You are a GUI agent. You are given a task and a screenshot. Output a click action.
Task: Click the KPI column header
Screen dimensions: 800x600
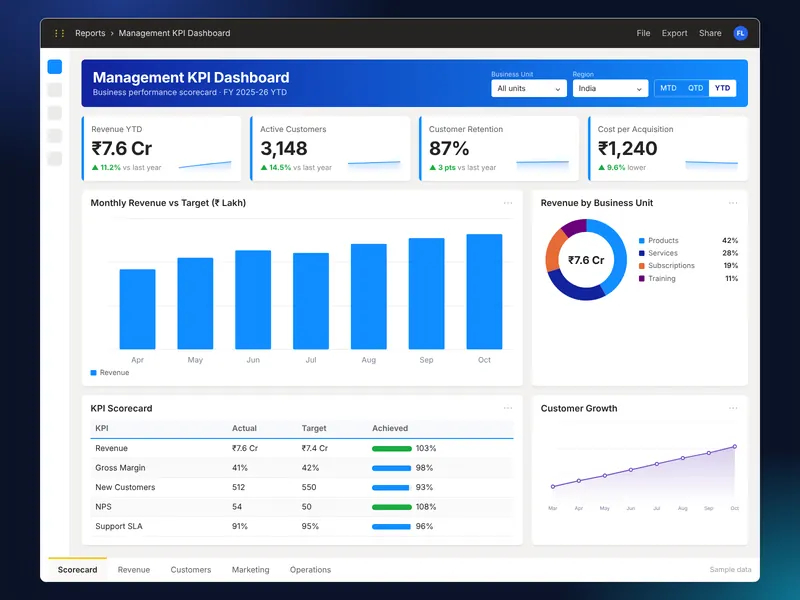tap(102, 428)
